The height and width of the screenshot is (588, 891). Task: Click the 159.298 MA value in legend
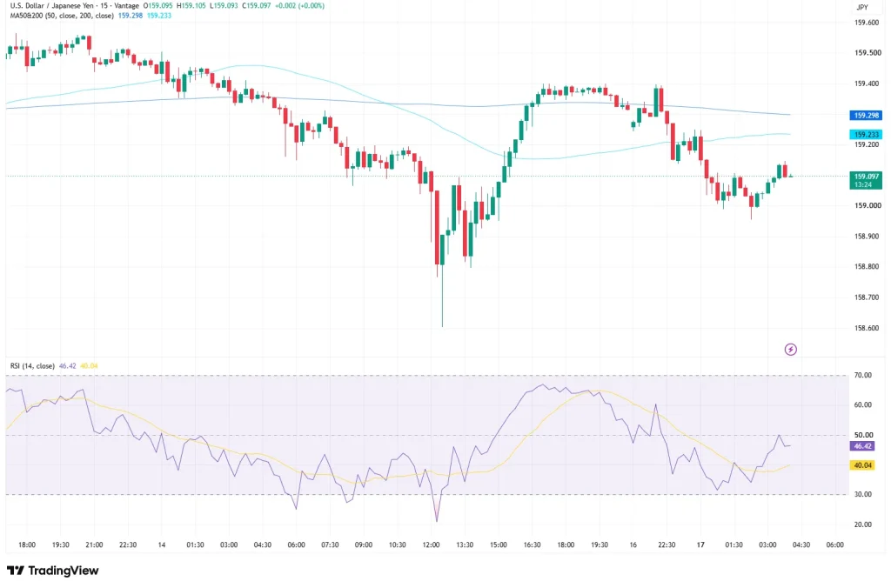click(131, 16)
